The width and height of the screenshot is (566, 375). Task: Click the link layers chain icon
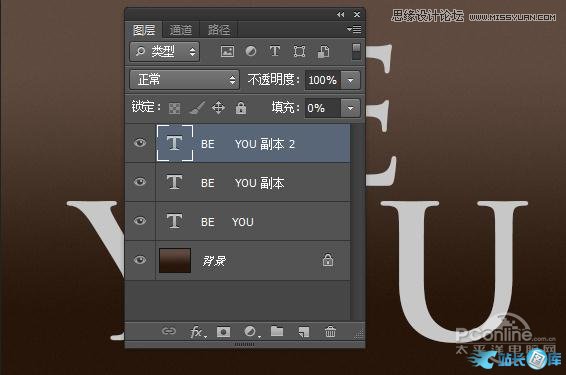click(x=169, y=331)
